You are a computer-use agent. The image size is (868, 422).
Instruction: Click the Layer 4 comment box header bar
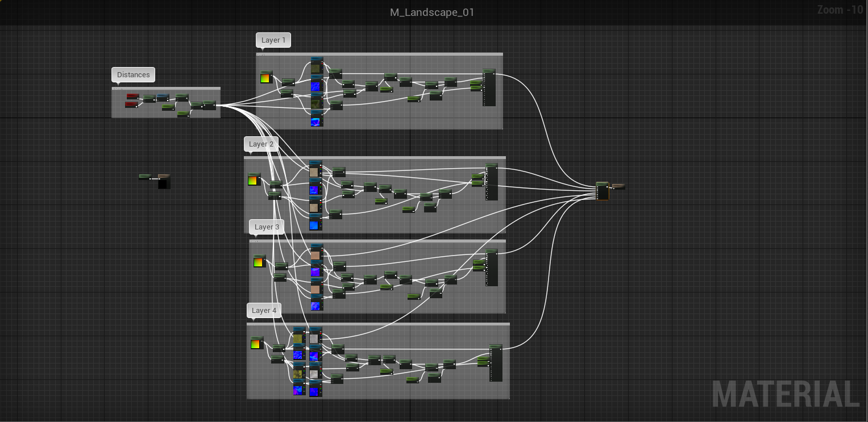378,324
